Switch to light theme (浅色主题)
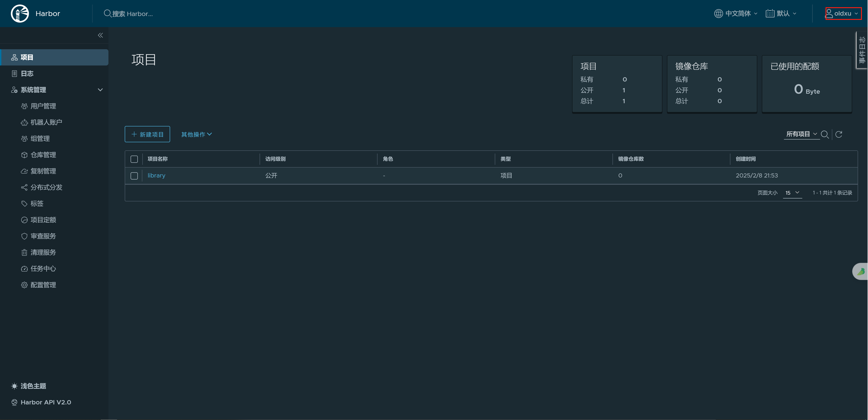 tap(33, 386)
